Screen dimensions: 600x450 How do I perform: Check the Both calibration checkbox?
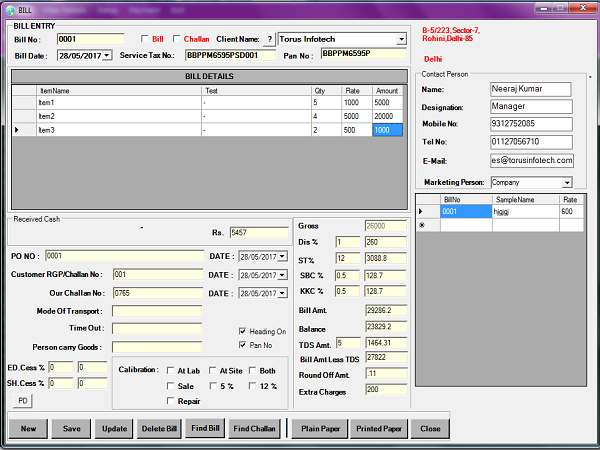click(252, 370)
